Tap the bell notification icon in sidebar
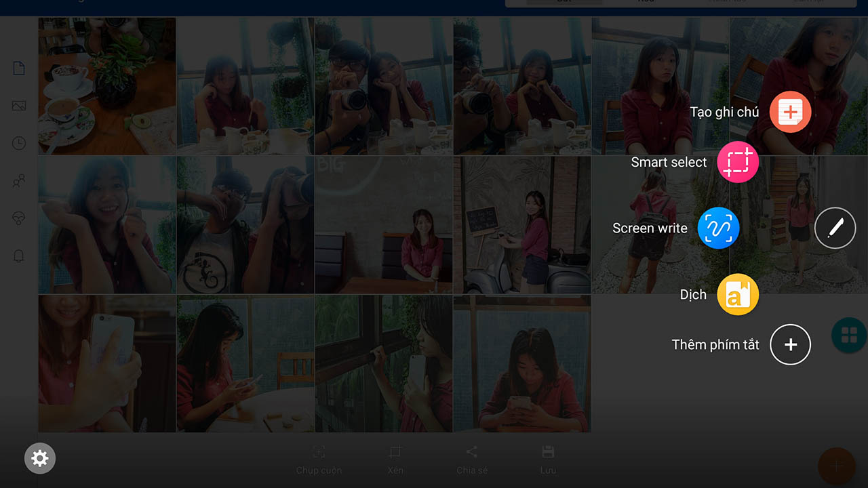The width and height of the screenshot is (868, 488). coord(19,256)
